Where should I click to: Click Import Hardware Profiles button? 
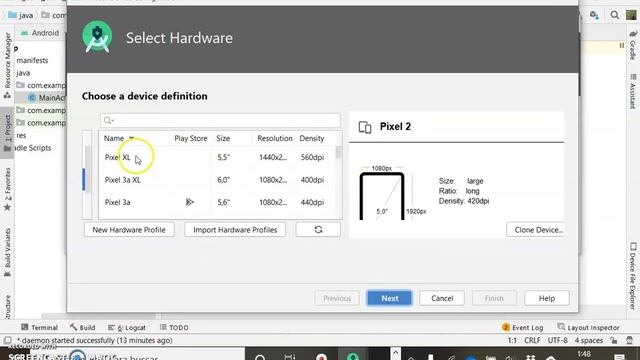[x=235, y=230]
